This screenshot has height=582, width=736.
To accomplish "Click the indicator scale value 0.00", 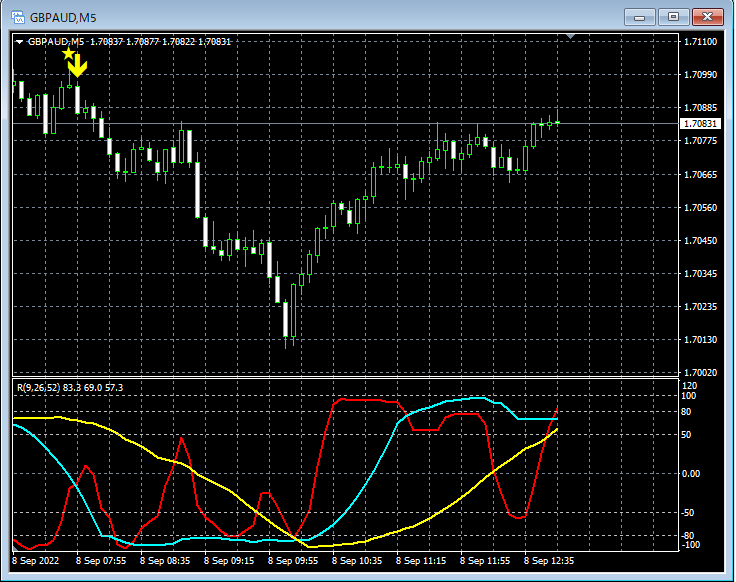I will pos(691,474).
